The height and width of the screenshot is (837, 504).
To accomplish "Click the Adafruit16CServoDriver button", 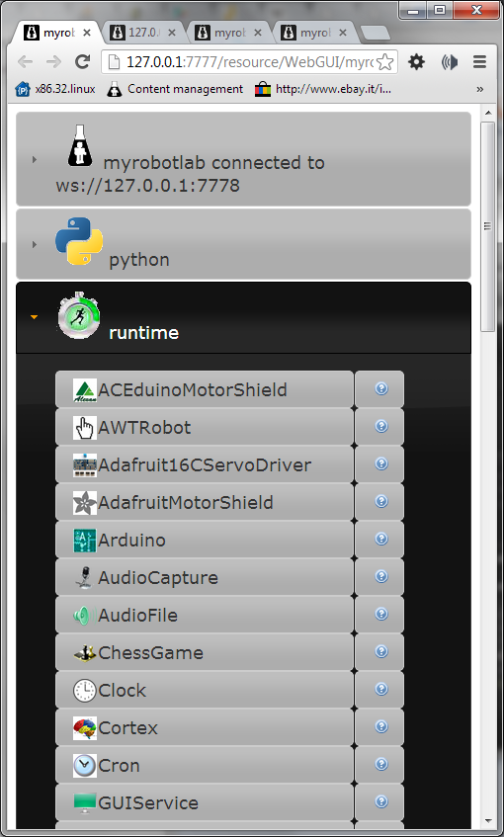I will pyautogui.click(x=204, y=464).
